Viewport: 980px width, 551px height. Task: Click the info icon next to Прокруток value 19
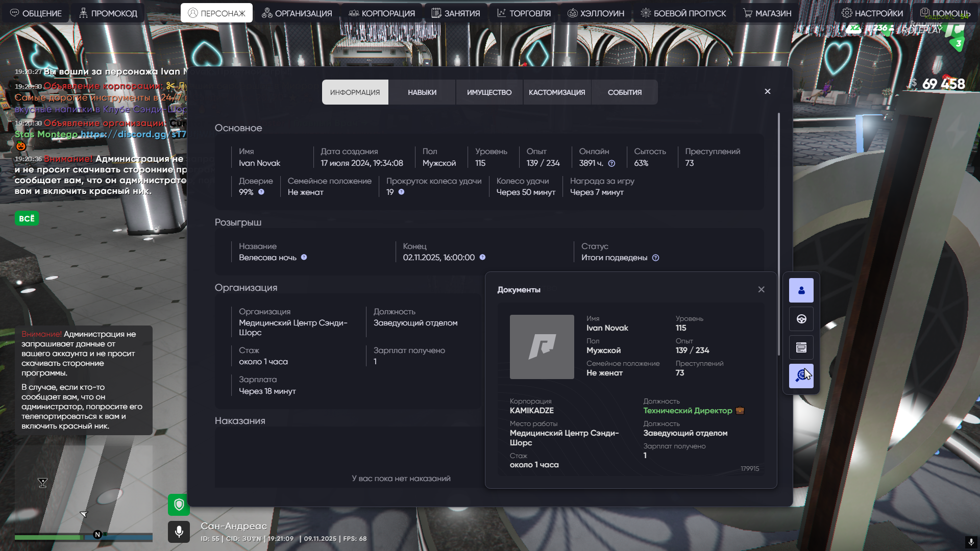(401, 192)
